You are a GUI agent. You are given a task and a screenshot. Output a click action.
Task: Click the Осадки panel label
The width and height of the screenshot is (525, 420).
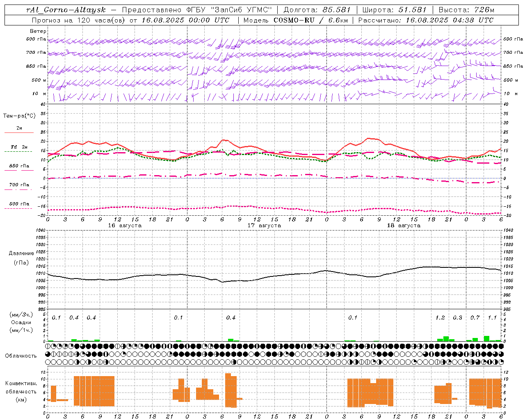[21, 322]
